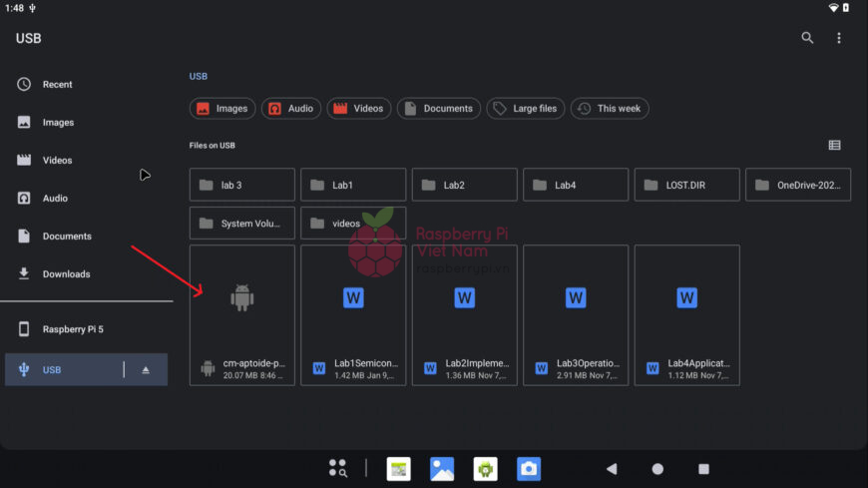868x488 pixels.
Task: Launch the camera app from taskbar
Action: (x=529, y=468)
